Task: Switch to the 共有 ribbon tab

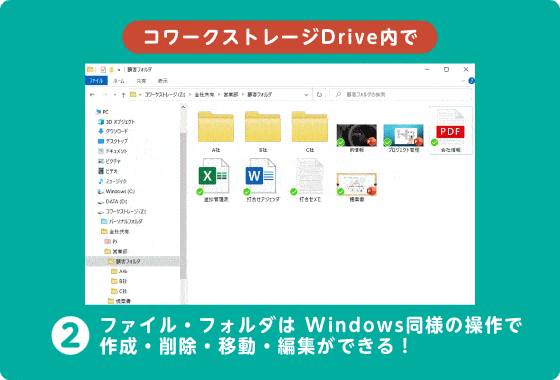Action: 141,81
